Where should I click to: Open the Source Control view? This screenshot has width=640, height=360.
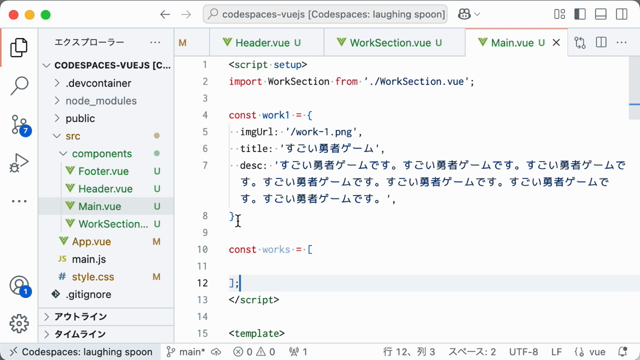point(19,125)
